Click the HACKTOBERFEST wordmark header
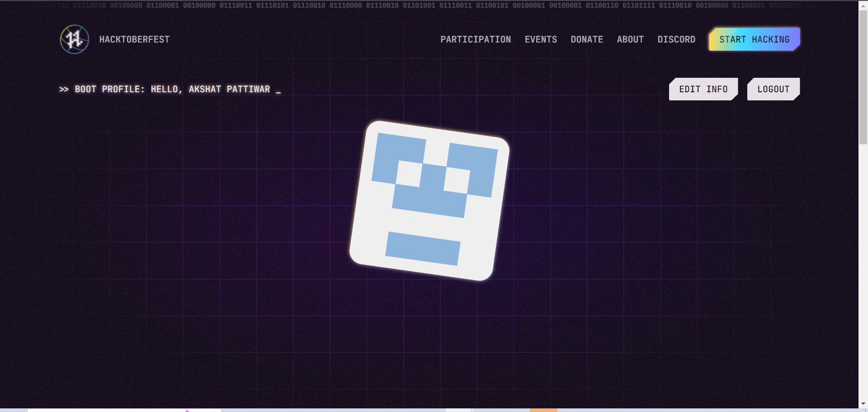The height and width of the screenshot is (412, 868). (x=134, y=39)
